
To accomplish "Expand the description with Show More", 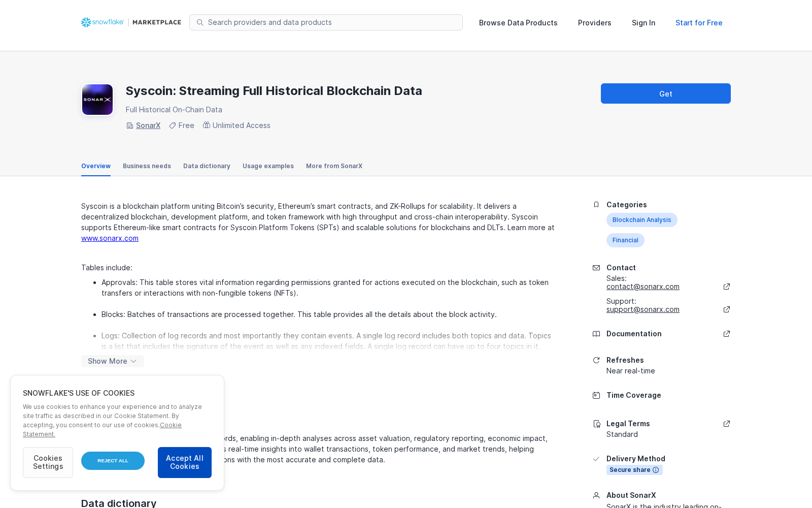I will click(113, 361).
